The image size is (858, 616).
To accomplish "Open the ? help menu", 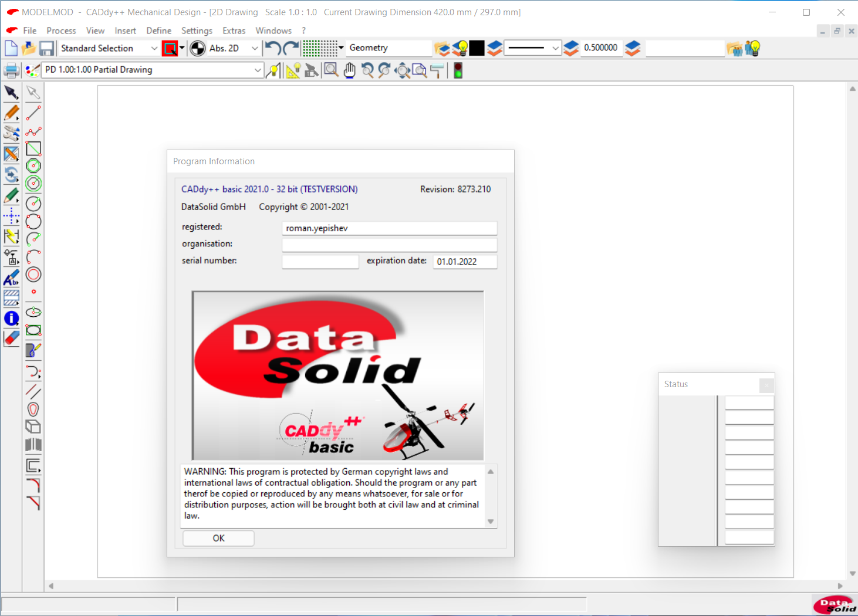I will click(x=303, y=31).
